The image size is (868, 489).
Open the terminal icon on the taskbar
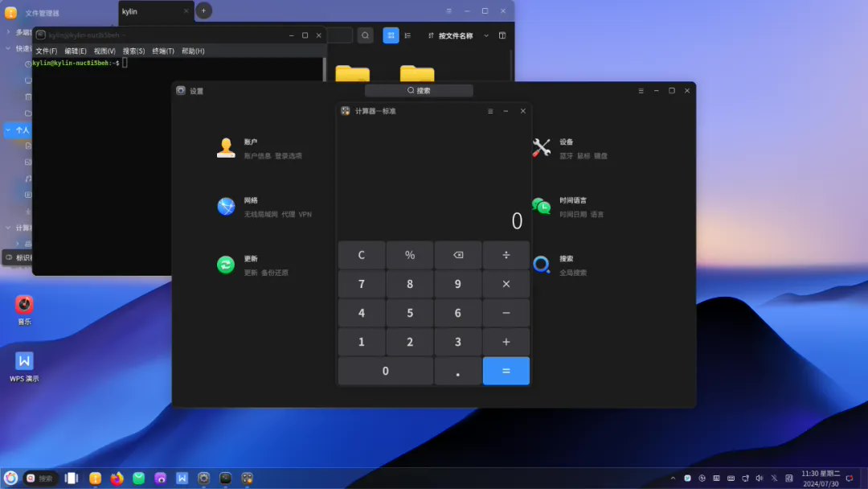pos(225,478)
